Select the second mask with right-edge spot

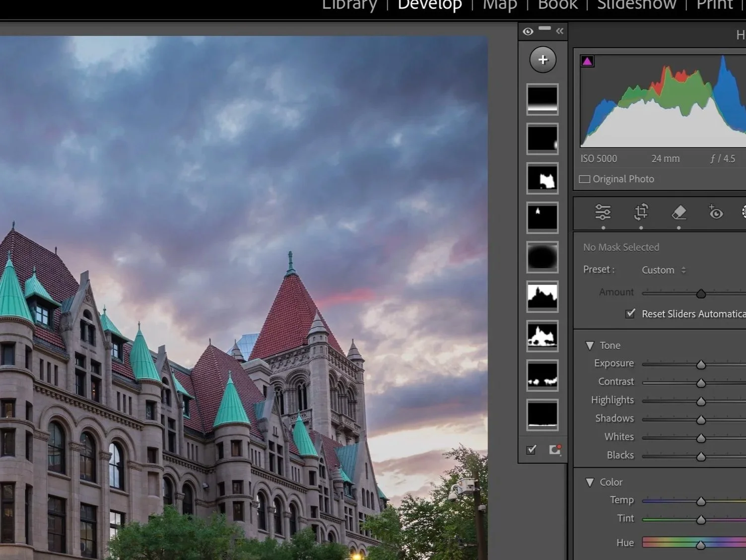[542, 139]
